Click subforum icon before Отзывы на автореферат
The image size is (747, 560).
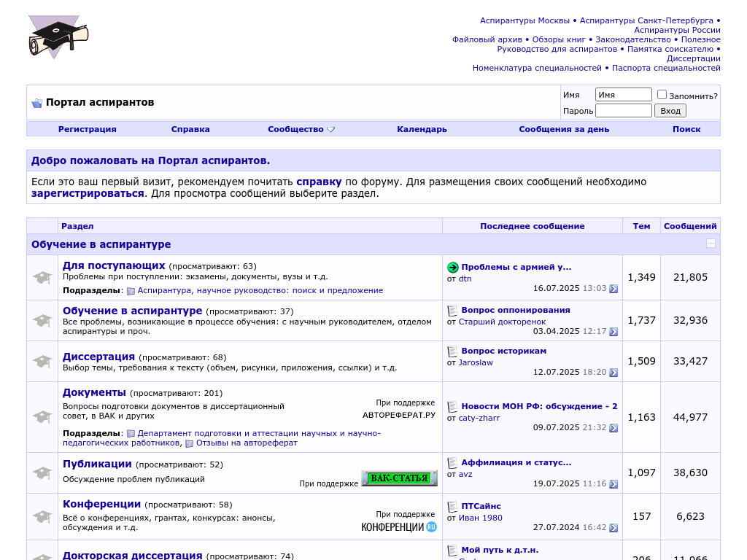point(189,443)
